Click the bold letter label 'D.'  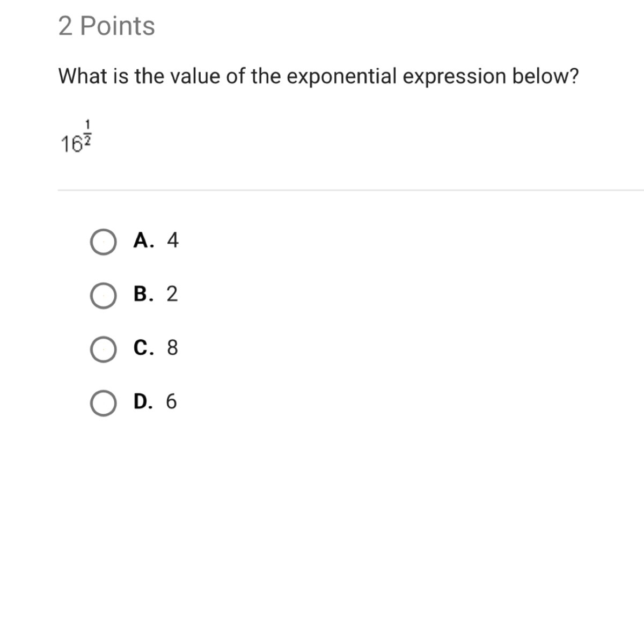(144, 401)
